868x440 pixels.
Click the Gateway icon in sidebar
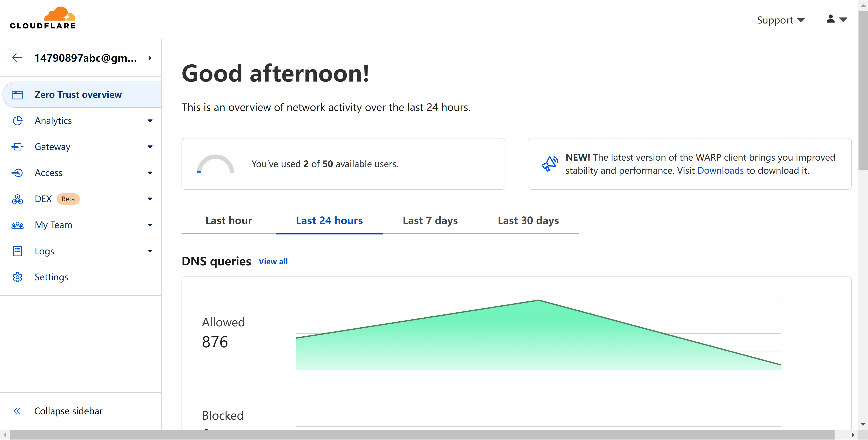pos(18,147)
